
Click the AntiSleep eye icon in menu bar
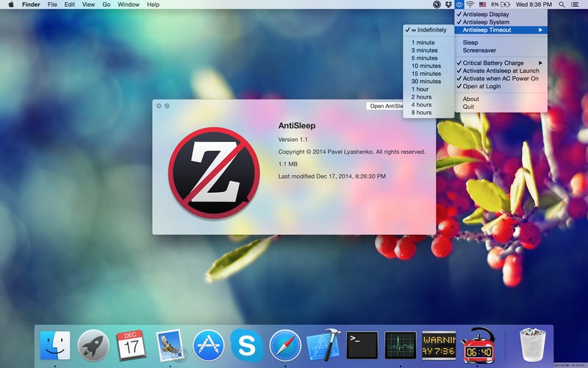[x=459, y=4]
